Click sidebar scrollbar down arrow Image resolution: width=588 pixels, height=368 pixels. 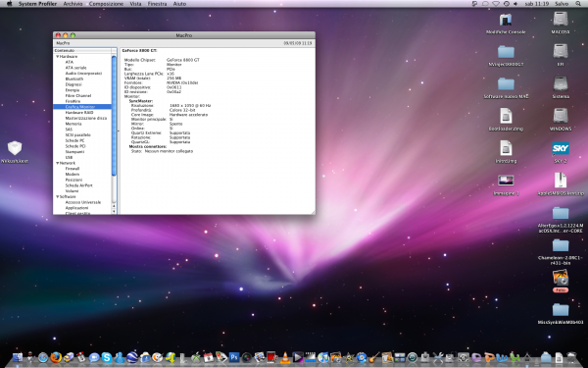click(x=114, y=211)
